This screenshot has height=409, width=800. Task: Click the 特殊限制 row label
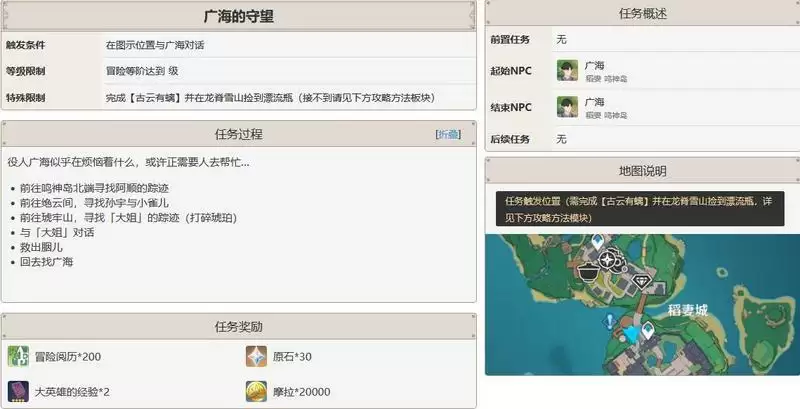(26, 97)
